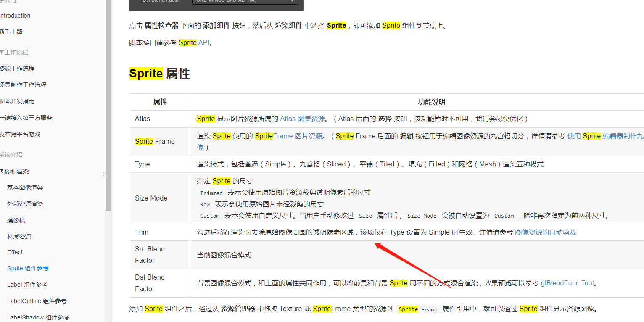This screenshot has width=644, height=322.
Task: Click the Sprite 属性 section heading
Action: click(160, 74)
